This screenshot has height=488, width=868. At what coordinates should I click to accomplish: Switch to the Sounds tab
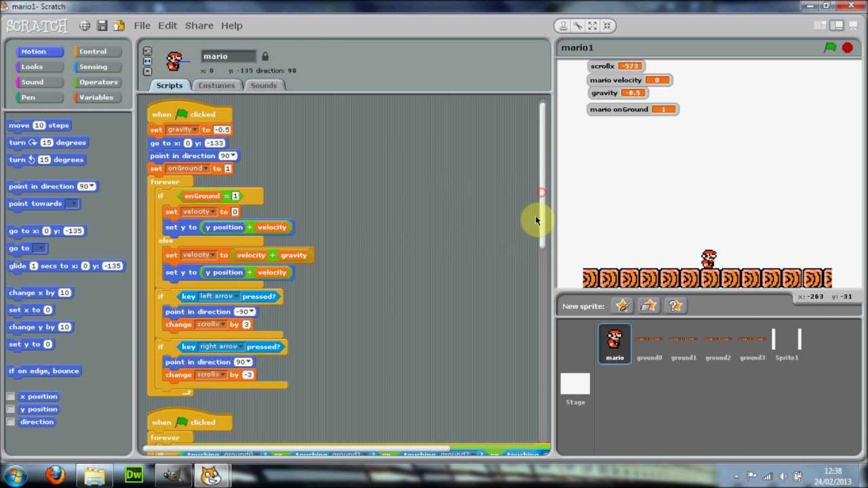(264, 85)
